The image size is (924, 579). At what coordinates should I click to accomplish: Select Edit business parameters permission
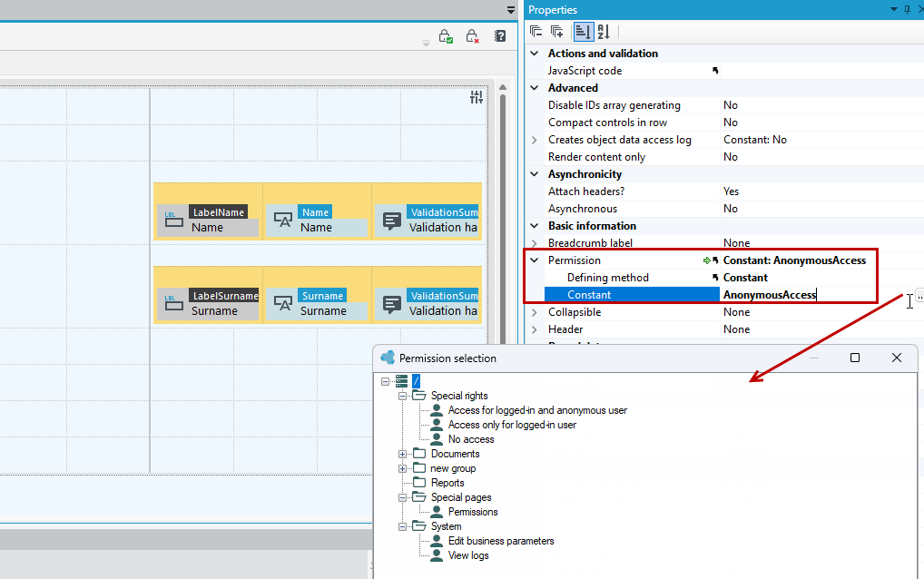click(501, 541)
